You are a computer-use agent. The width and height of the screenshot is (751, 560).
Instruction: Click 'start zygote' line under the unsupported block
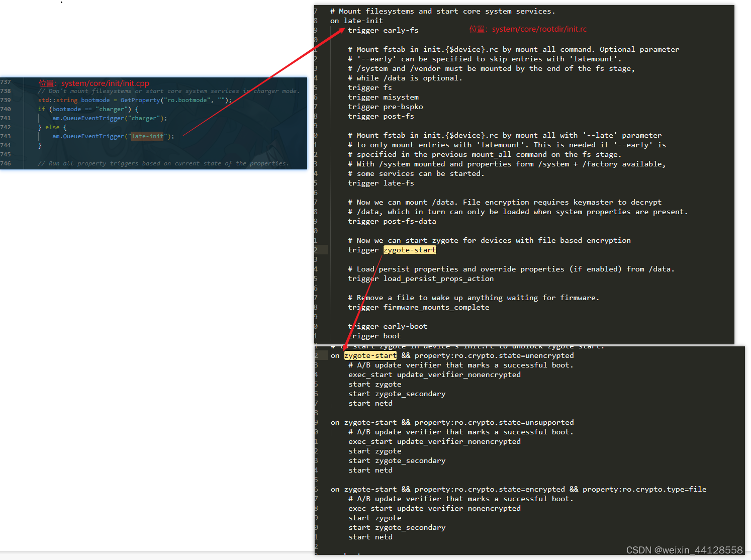[375, 451]
